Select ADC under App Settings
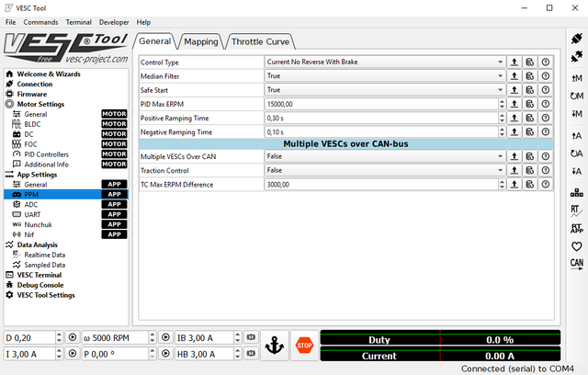 [x=65, y=204]
